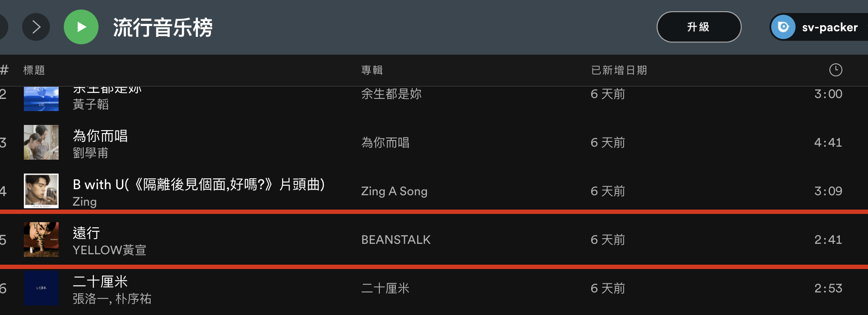This screenshot has height=315, width=868.
Task: Open artist link 黃子韜
Action: (x=90, y=105)
